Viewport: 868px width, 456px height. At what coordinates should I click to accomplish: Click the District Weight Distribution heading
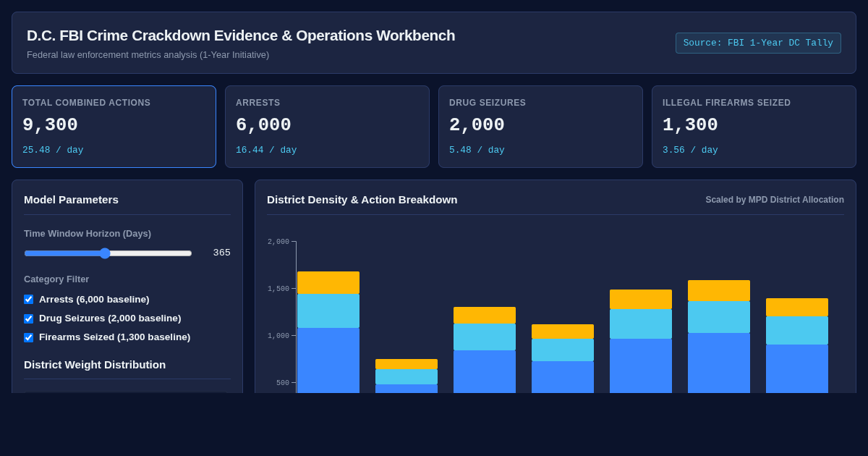pos(95,365)
